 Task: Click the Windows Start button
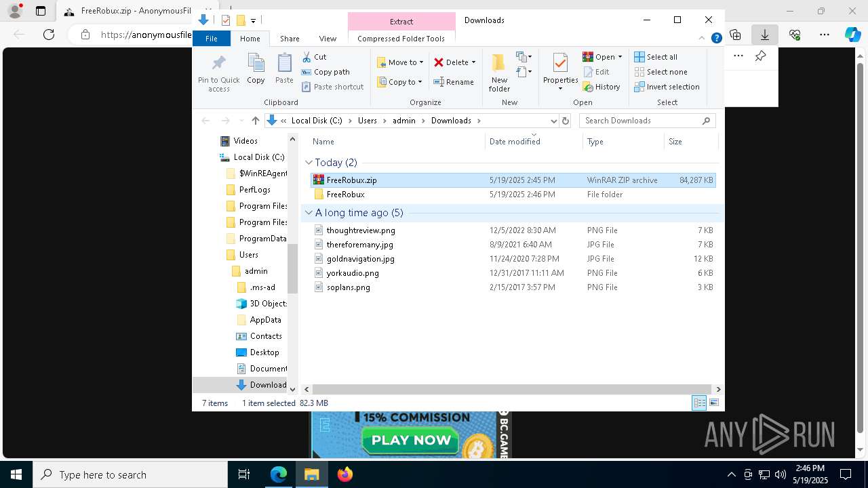[x=16, y=474]
